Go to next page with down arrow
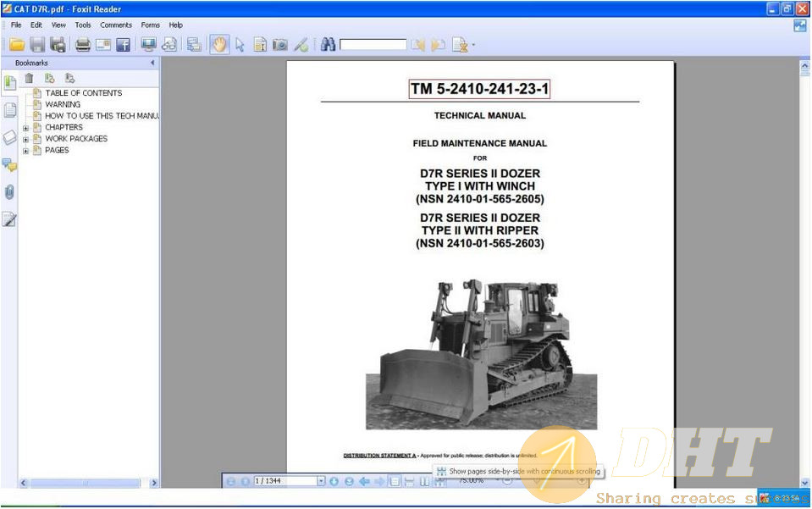The height and width of the screenshot is (509, 812). tap(334, 482)
